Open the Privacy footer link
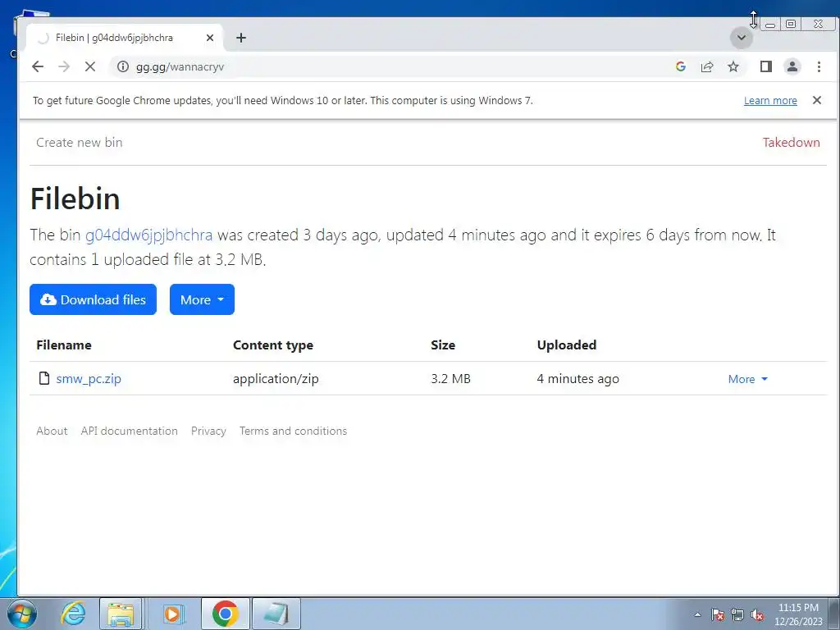Screen dimensions: 840x630 [208, 431]
